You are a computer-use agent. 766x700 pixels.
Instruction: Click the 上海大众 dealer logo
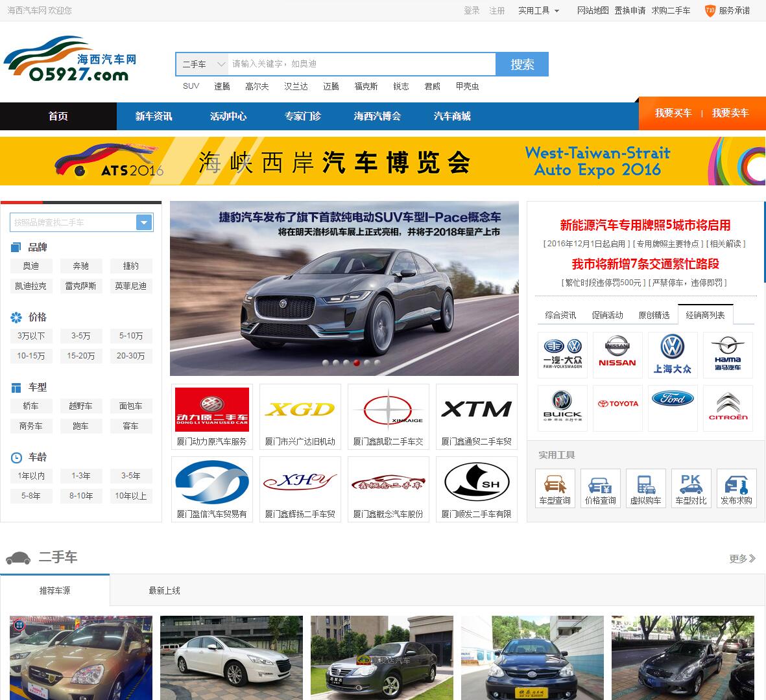coord(673,355)
